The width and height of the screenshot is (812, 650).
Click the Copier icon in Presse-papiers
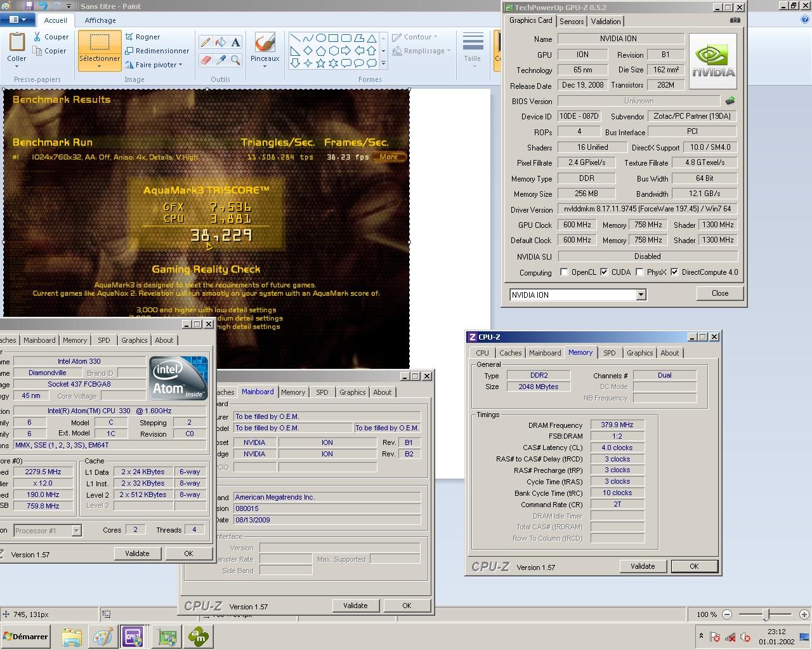point(37,51)
